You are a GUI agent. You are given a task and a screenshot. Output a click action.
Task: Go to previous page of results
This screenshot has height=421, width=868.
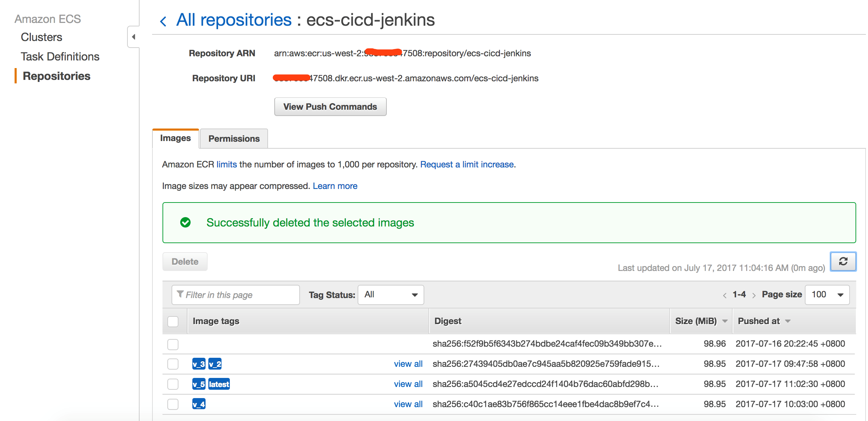tap(725, 295)
